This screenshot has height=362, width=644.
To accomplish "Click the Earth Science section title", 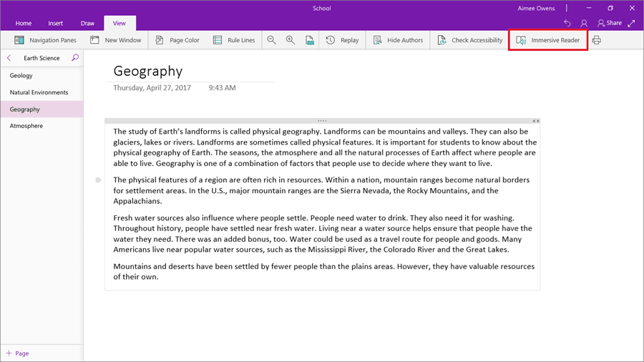I will click(42, 58).
